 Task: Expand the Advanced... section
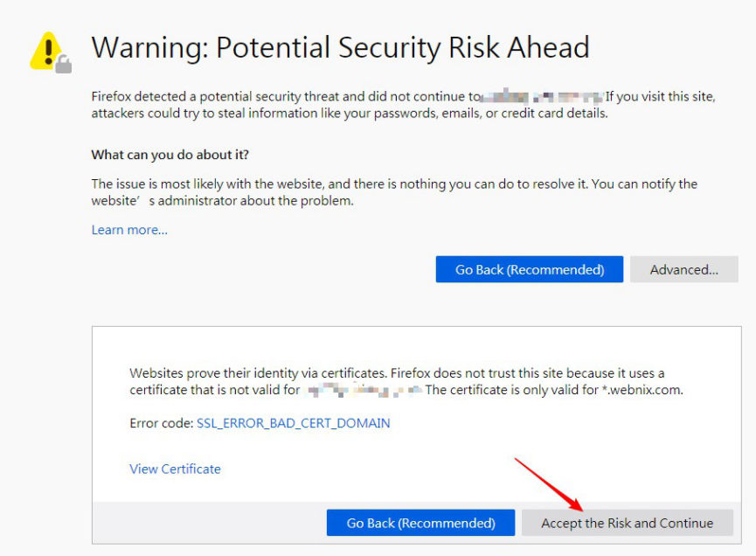(x=683, y=269)
